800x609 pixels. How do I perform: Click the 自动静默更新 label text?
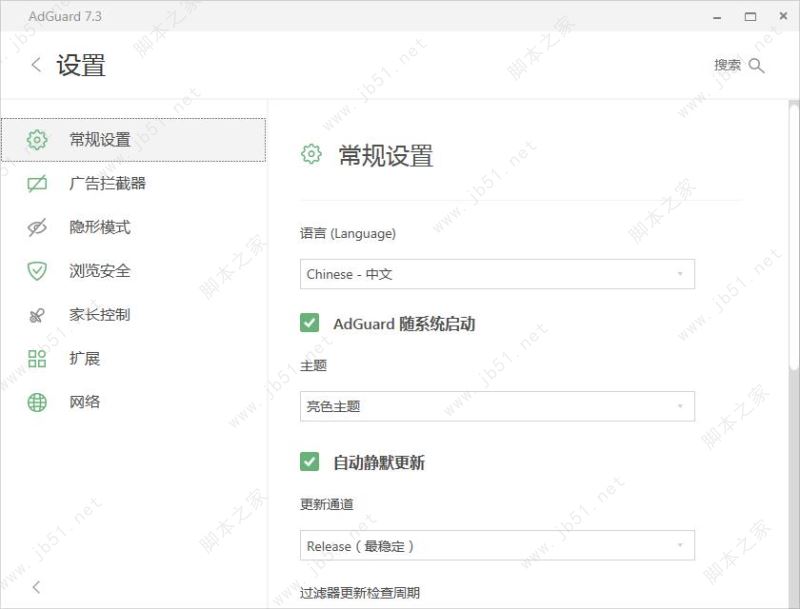pyautogui.click(x=379, y=463)
